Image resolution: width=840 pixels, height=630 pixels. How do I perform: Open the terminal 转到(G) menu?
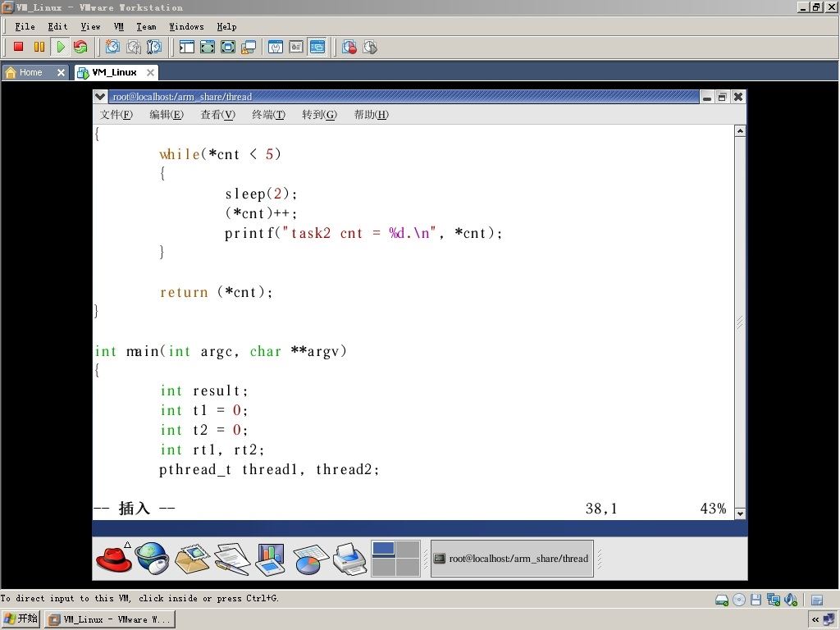[x=319, y=114]
